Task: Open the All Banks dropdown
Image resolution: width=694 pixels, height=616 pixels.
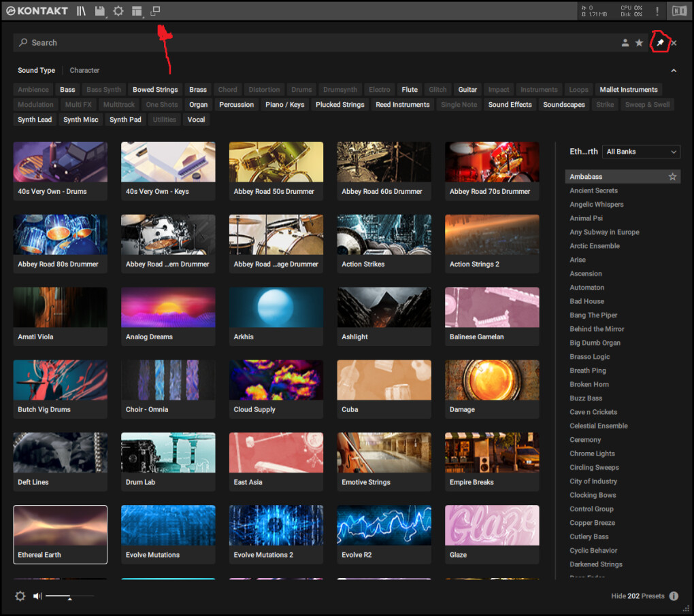Action: (642, 152)
